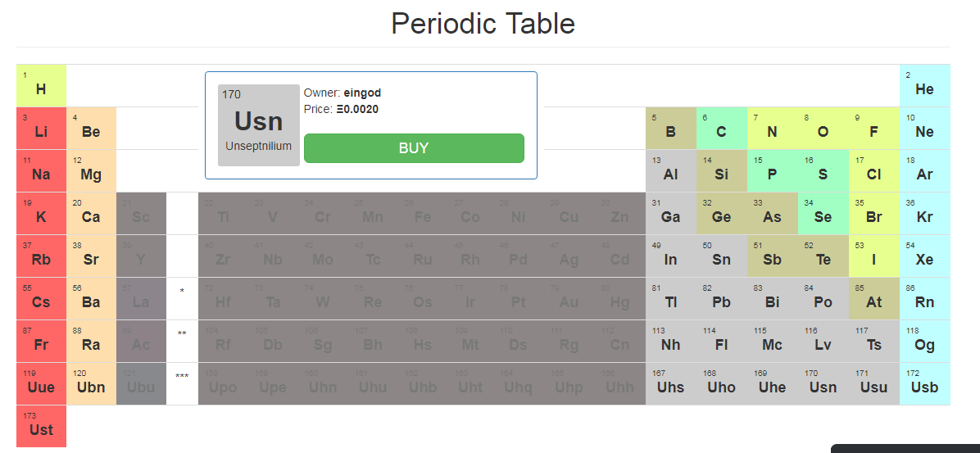Choose the Oxygen (O) element tile
980x453 pixels.
pyautogui.click(x=823, y=129)
